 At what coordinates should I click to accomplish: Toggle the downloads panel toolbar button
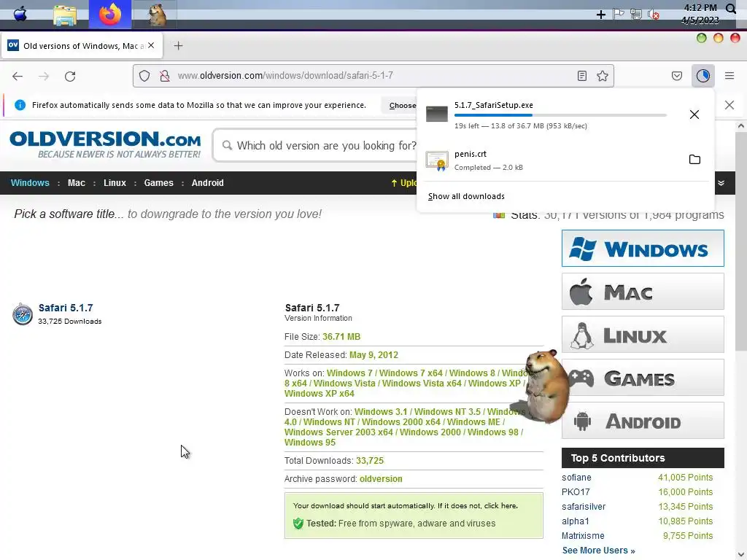click(x=703, y=76)
